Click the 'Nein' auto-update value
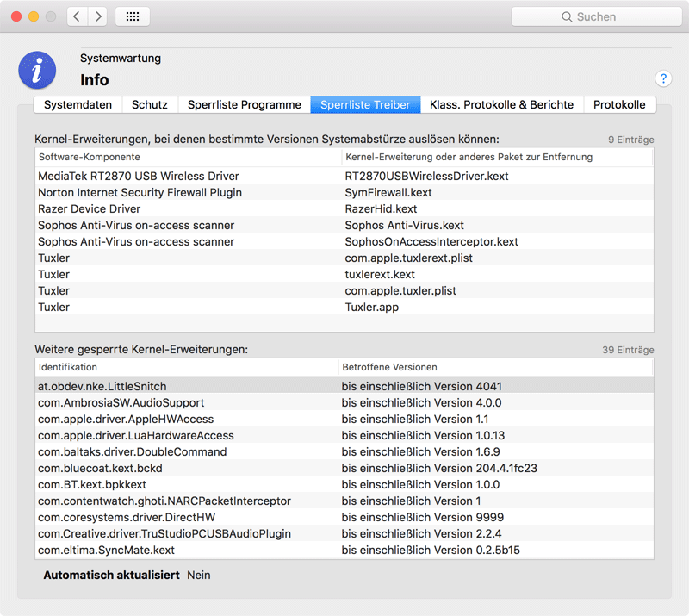689x616 pixels. pyautogui.click(x=199, y=576)
